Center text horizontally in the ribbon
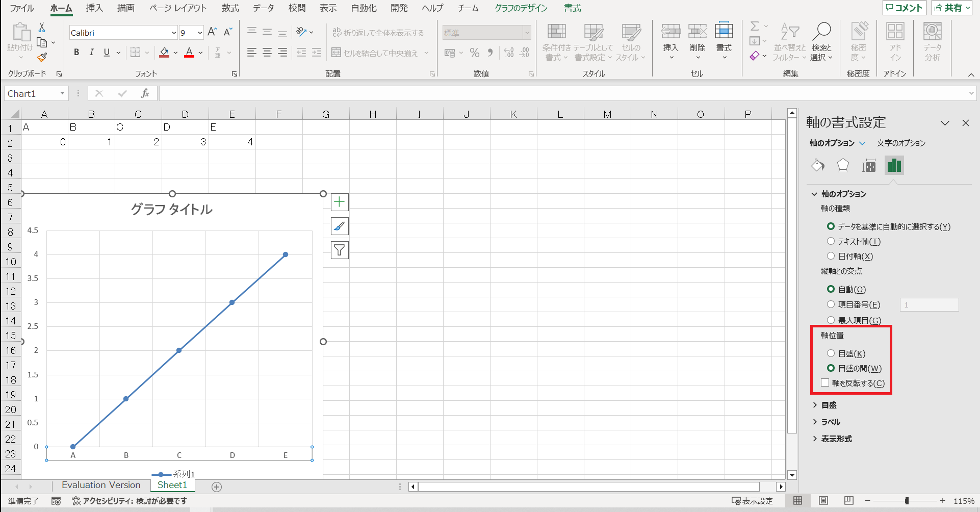Viewport: 980px width, 512px height. 267,53
